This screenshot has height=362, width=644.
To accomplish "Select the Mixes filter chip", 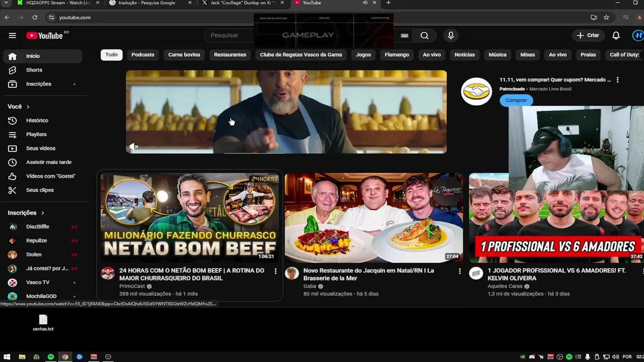I will [527, 55].
